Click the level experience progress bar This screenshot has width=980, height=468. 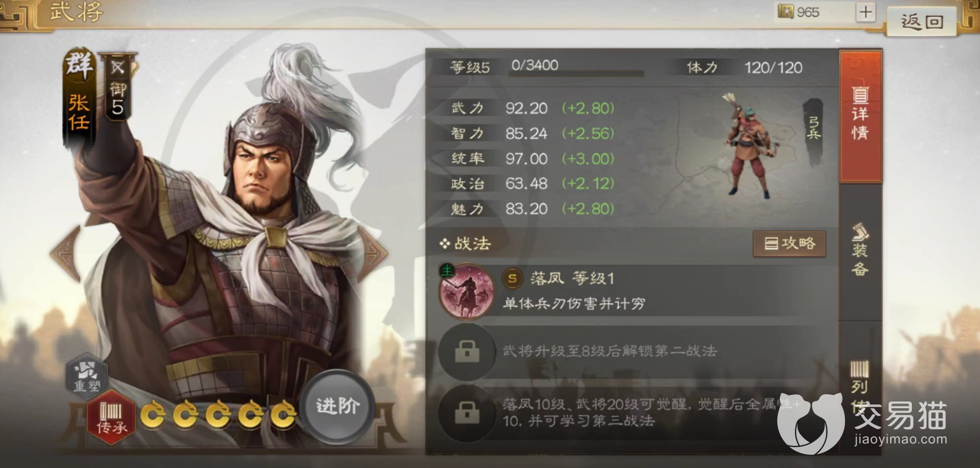tap(576, 73)
